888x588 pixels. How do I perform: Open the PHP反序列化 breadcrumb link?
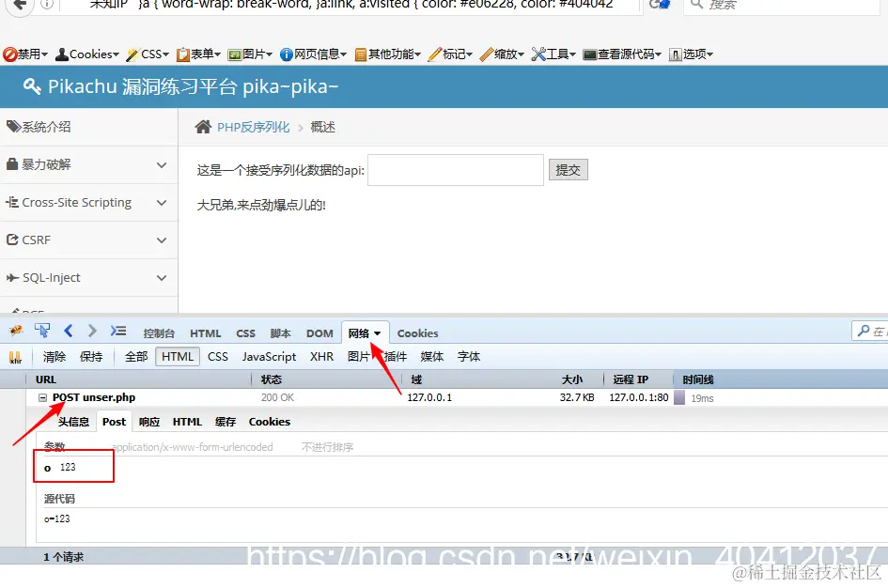tap(253, 127)
